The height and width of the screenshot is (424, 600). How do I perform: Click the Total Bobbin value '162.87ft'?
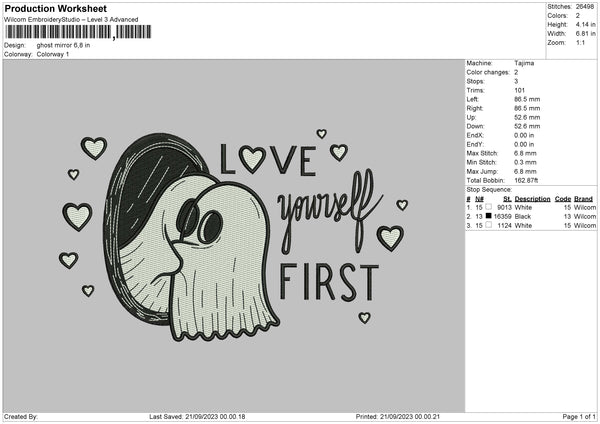(x=526, y=181)
